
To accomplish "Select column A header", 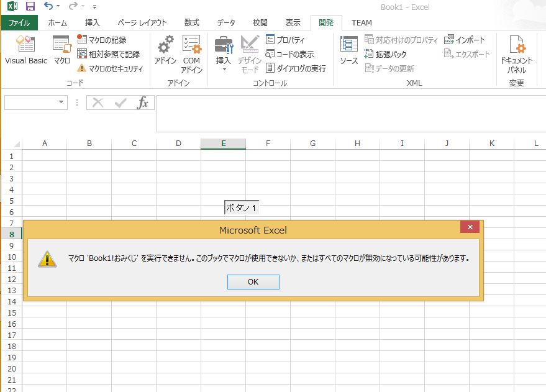I will click(x=45, y=144).
